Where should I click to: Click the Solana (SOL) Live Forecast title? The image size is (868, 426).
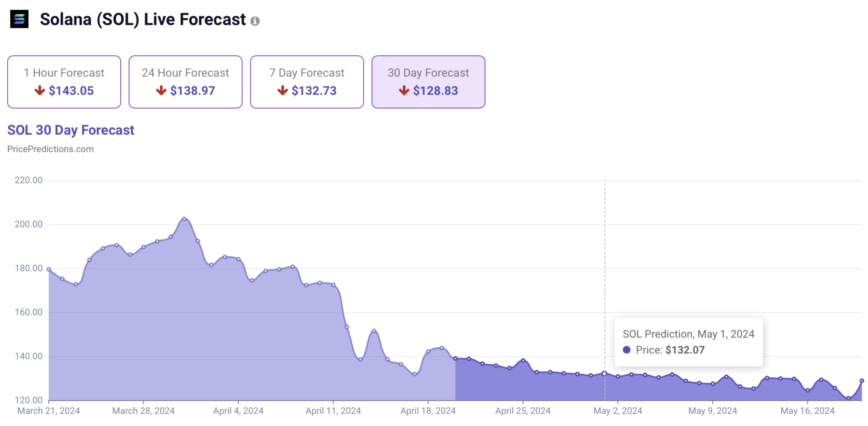click(x=143, y=19)
